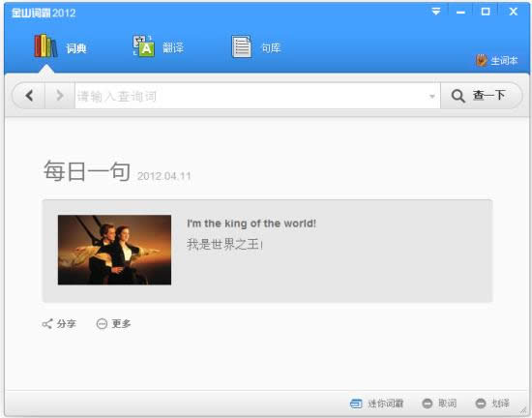Click the share icon beside 分享

coord(47,324)
